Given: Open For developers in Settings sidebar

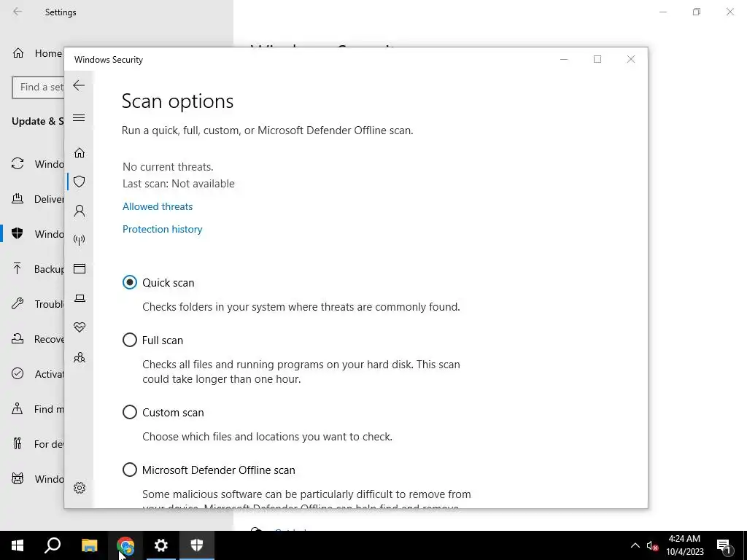Looking at the screenshot, I should click(x=32, y=444).
